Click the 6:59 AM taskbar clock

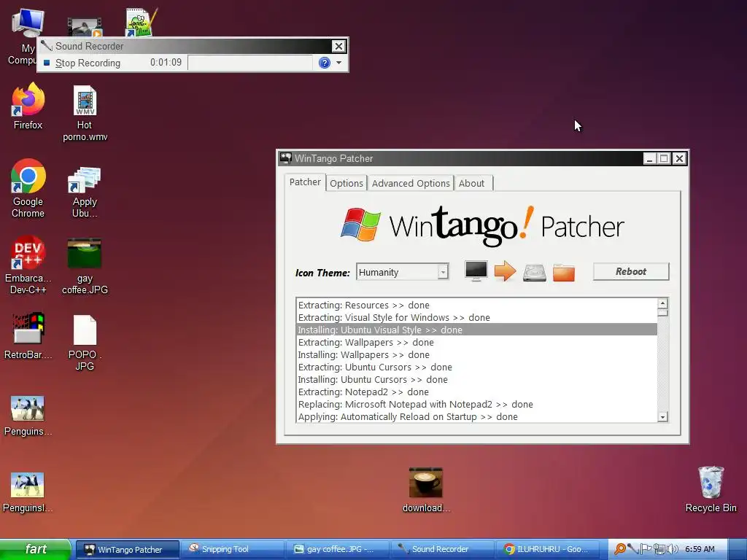(x=700, y=549)
